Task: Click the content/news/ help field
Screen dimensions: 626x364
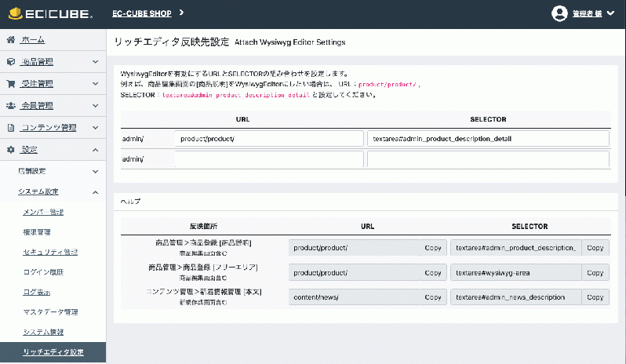Action: pyautogui.click(x=355, y=297)
